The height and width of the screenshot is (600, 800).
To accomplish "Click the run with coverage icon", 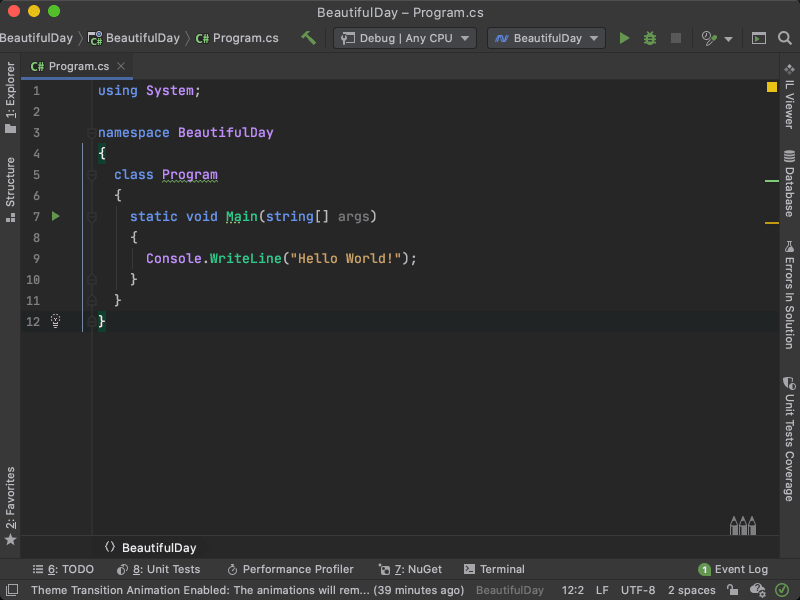I will coord(709,38).
